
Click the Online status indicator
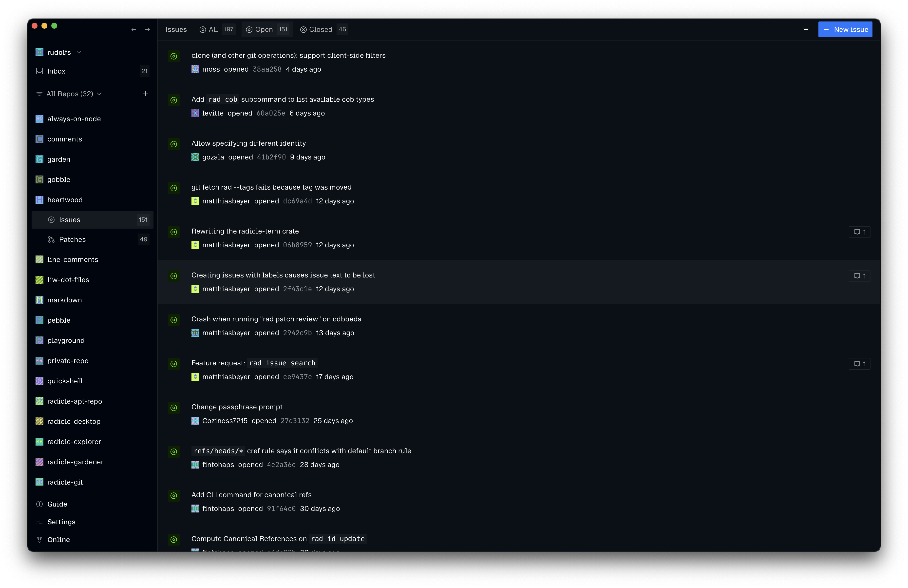58,540
